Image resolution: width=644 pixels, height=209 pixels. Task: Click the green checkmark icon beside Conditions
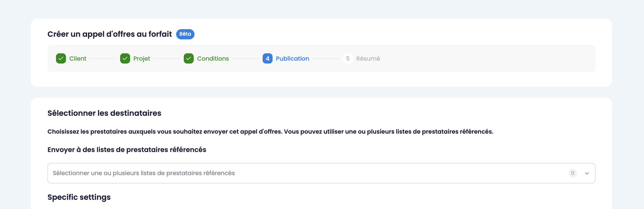tap(189, 59)
